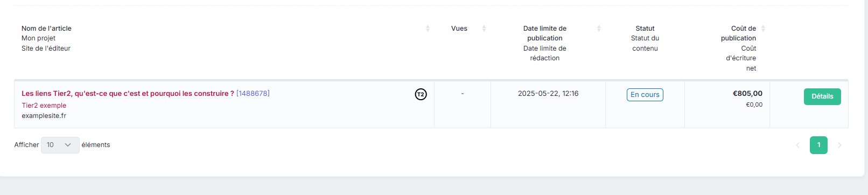Click sort arrows for Date limite de publication

tap(599, 29)
